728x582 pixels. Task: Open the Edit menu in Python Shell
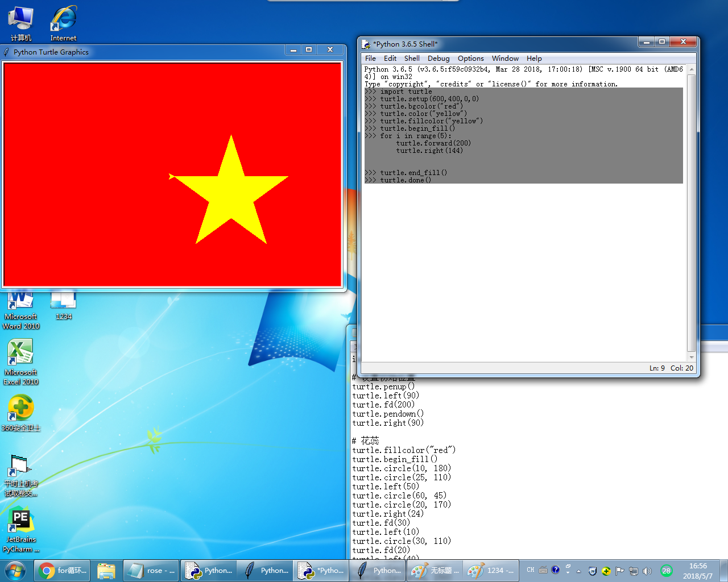390,59
